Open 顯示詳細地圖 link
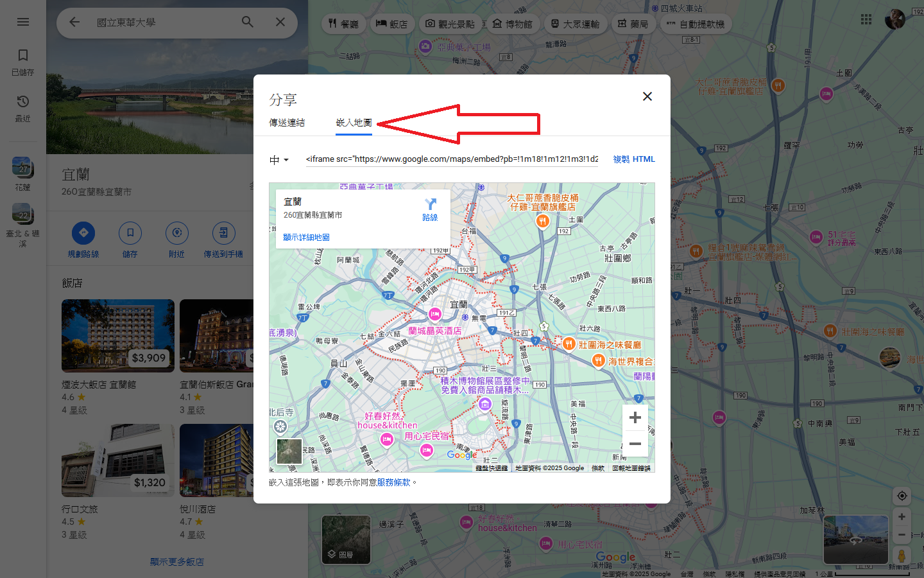Screen dimensions: 924x578 pyautogui.click(x=306, y=238)
